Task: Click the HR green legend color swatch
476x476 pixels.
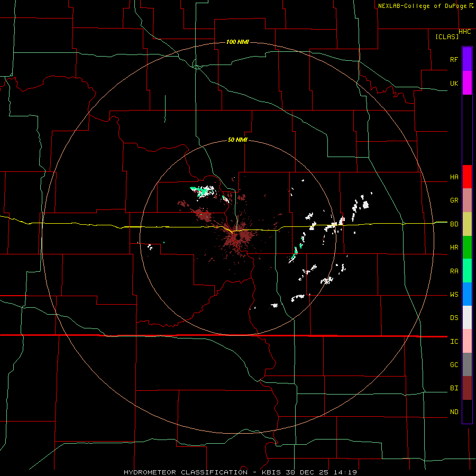Action: pos(467,248)
